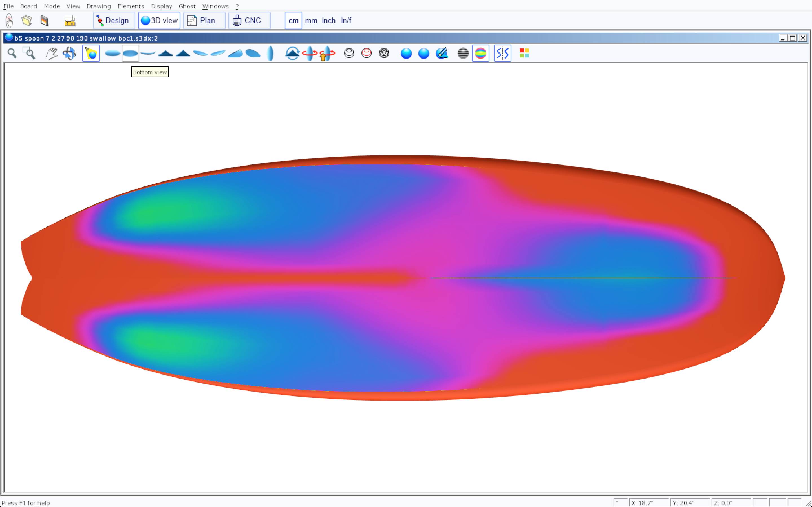Activate the hand pan tool
Image resolution: width=812 pixels, height=507 pixels.
point(51,53)
